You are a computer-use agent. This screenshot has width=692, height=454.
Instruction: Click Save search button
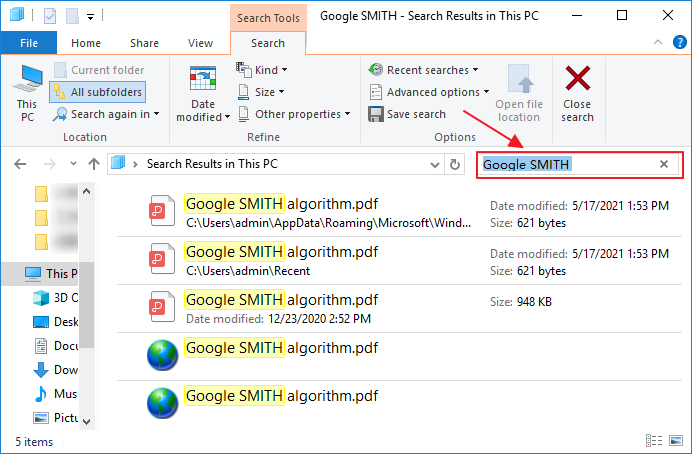click(407, 114)
